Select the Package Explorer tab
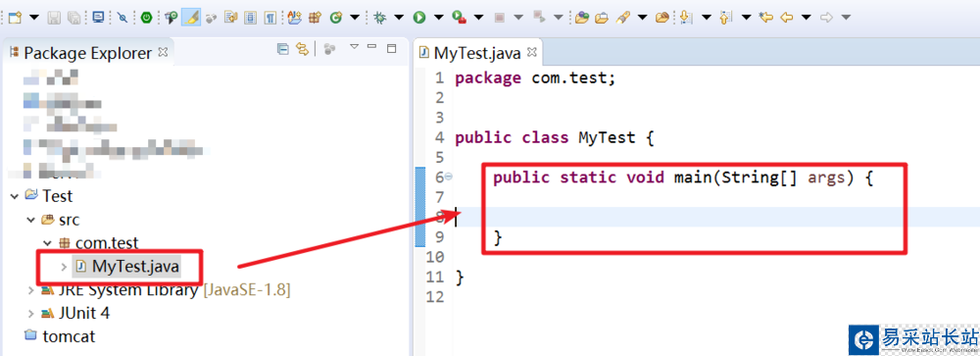 click(x=87, y=53)
